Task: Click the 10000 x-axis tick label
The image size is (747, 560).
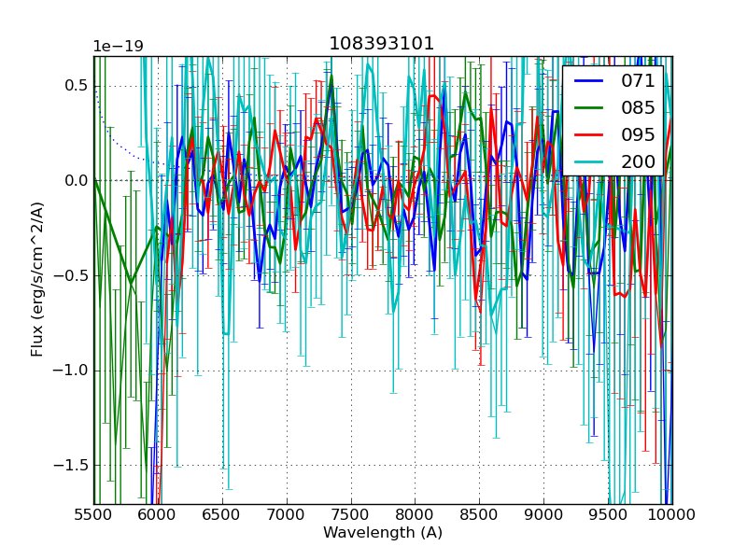Action: pyautogui.click(x=672, y=514)
